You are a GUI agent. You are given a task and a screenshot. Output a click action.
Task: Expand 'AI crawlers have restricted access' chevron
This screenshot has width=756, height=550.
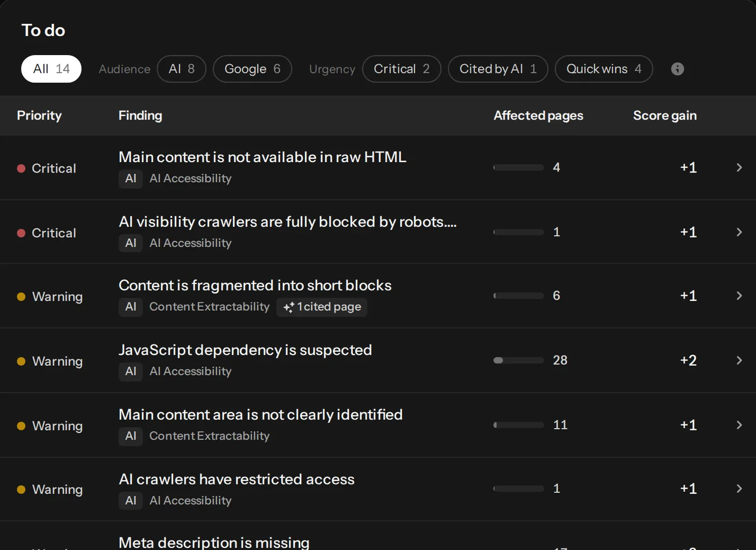[739, 488]
